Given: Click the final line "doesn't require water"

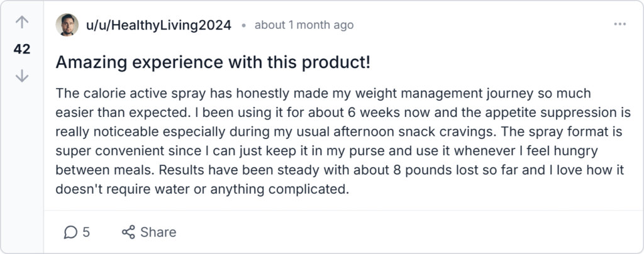Looking at the screenshot, I should (x=201, y=189).
